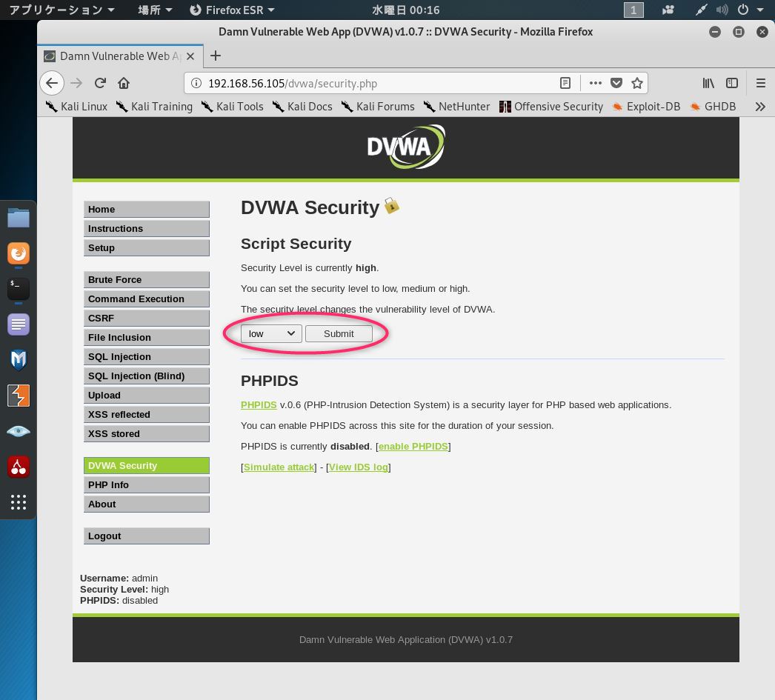Screen dimensions: 775x700
Task: Open the Firefox hamburger menu
Action: pos(761,83)
